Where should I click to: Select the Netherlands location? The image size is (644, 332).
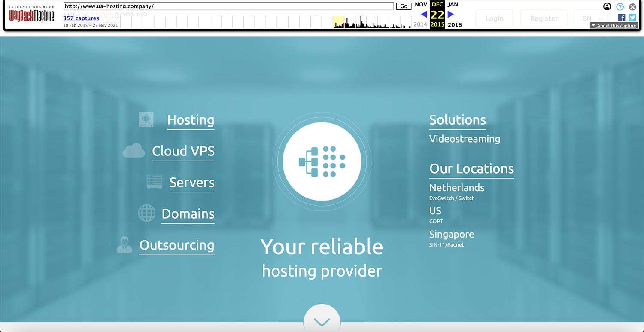pos(457,188)
